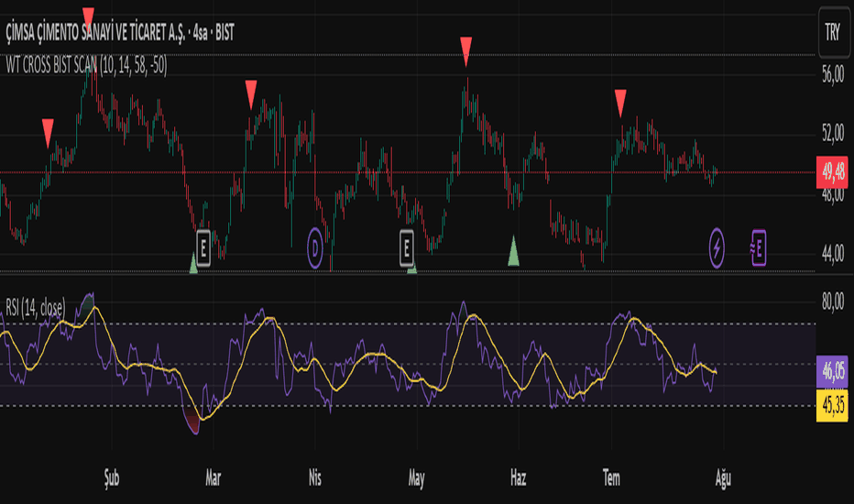Click the purple 46,05 RSI value label
This screenshot has height=504, width=854.
click(x=832, y=372)
